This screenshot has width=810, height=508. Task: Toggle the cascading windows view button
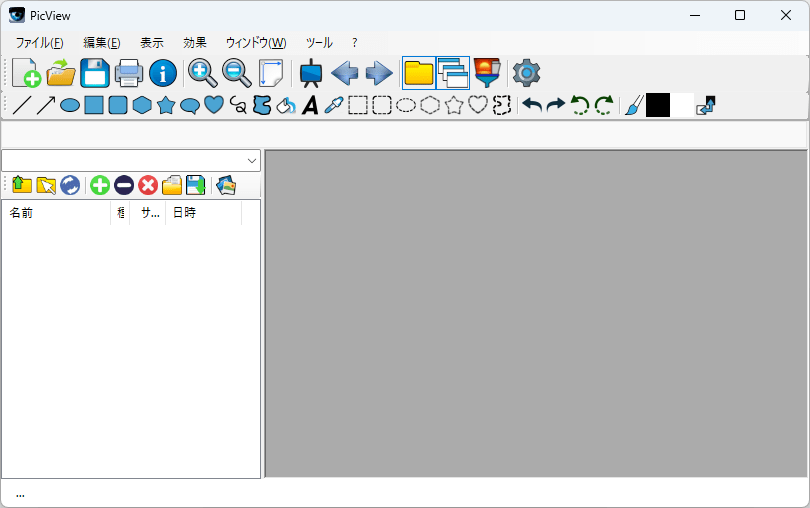[x=453, y=73]
